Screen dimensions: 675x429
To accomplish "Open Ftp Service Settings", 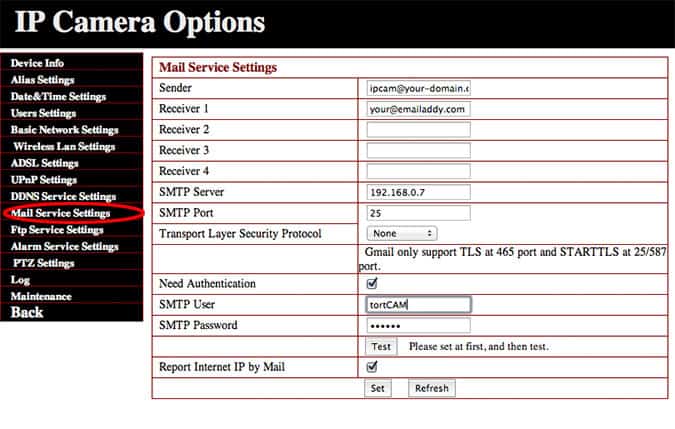I will (x=57, y=230).
